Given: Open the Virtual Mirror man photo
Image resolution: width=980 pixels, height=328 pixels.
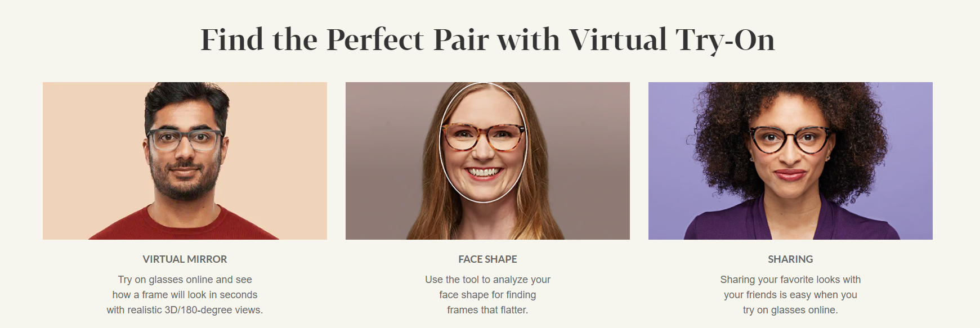Looking at the screenshot, I should click(x=185, y=161).
